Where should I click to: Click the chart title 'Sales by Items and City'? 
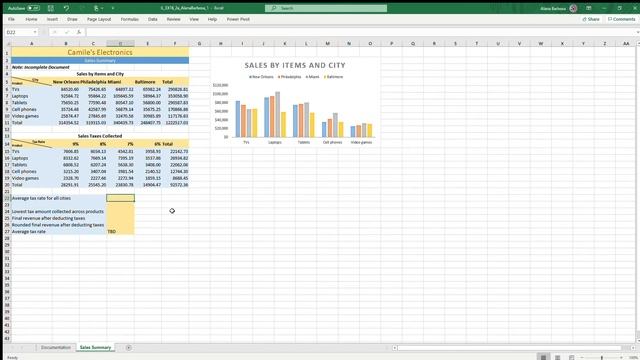tap(295, 65)
